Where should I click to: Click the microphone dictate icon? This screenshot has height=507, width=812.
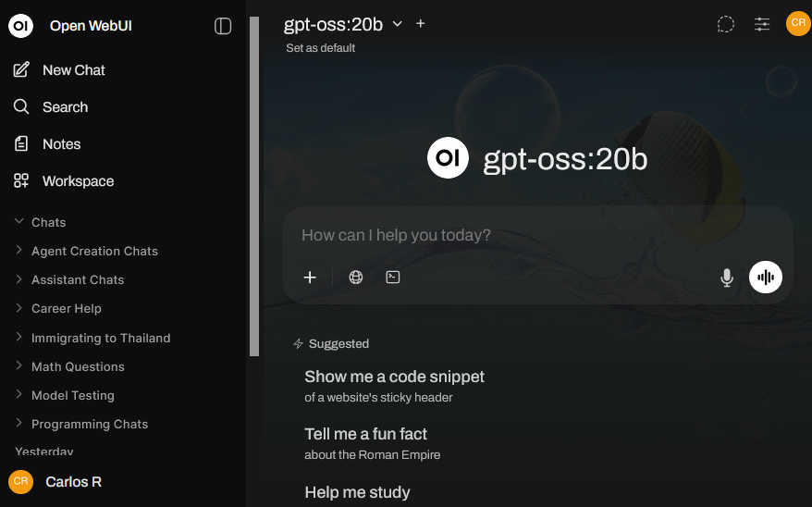coord(727,278)
